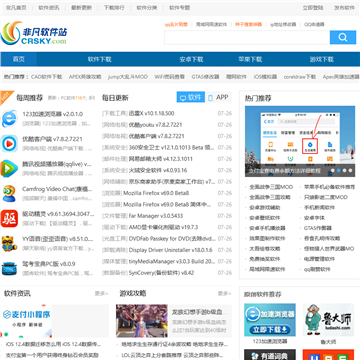Open the red 驱动精灵 icon
Viewport: 360px width, 360px height.
pos(9,219)
